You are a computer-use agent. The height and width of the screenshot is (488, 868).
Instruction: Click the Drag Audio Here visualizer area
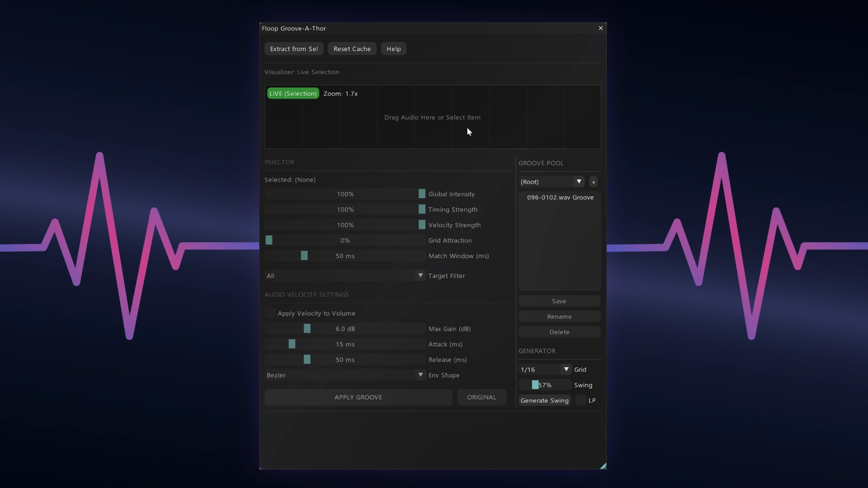tap(433, 117)
